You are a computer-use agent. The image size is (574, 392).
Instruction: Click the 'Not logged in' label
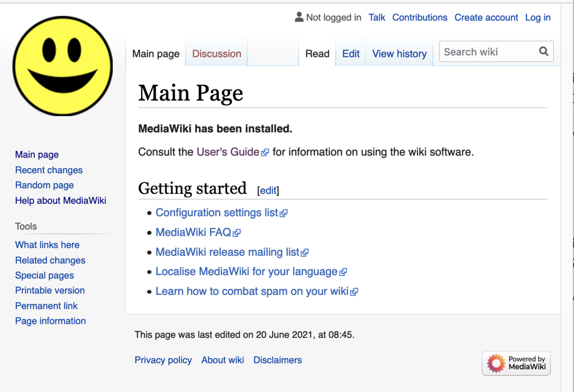tap(334, 17)
